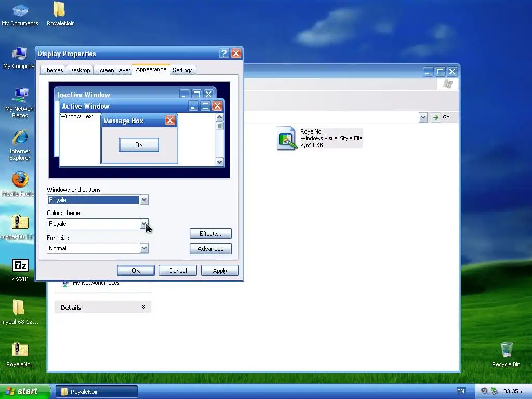
Task: Open the Windows and buttons dropdown
Action: [x=144, y=200]
